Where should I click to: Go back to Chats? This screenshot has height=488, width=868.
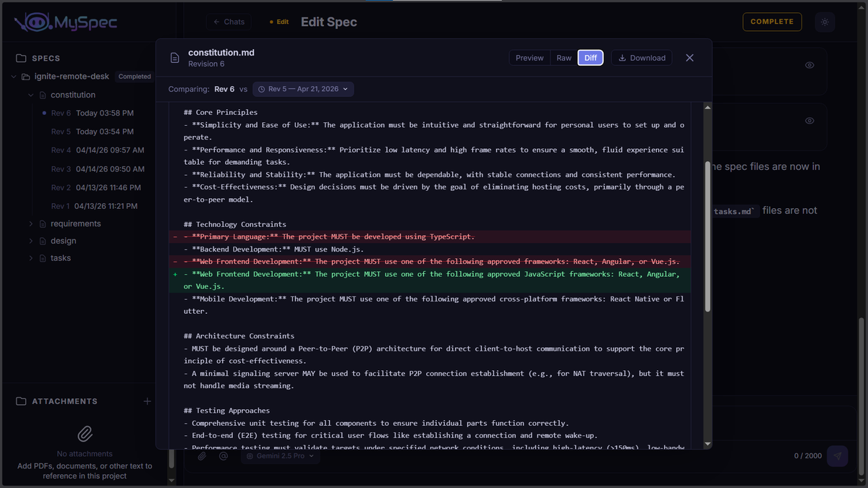point(229,22)
